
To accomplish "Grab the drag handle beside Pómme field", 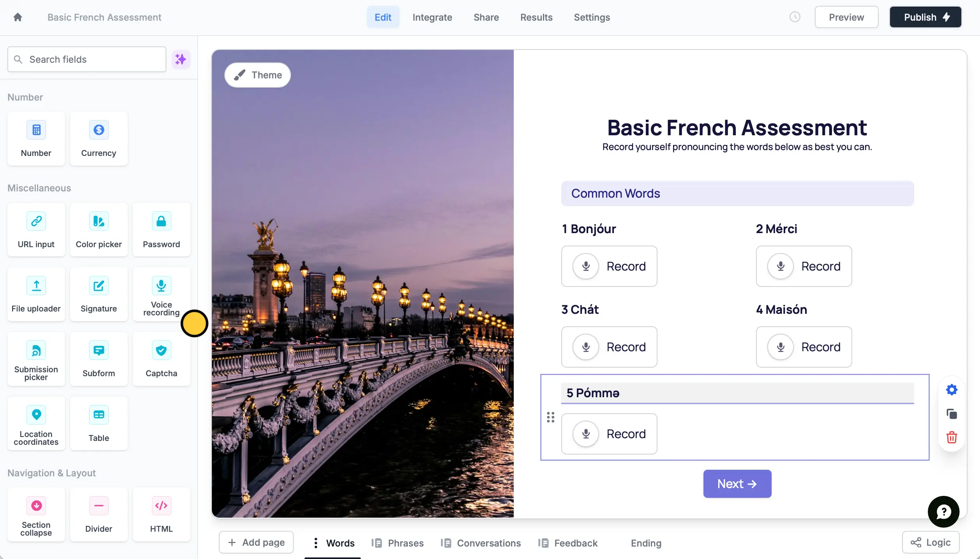I will [x=550, y=417].
